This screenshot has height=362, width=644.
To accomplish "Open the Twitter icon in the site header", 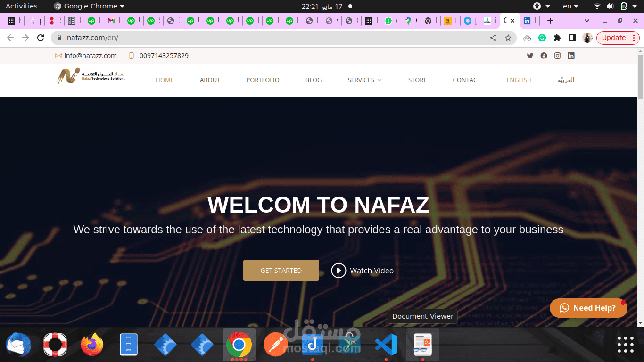I will pyautogui.click(x=530, y=56).
